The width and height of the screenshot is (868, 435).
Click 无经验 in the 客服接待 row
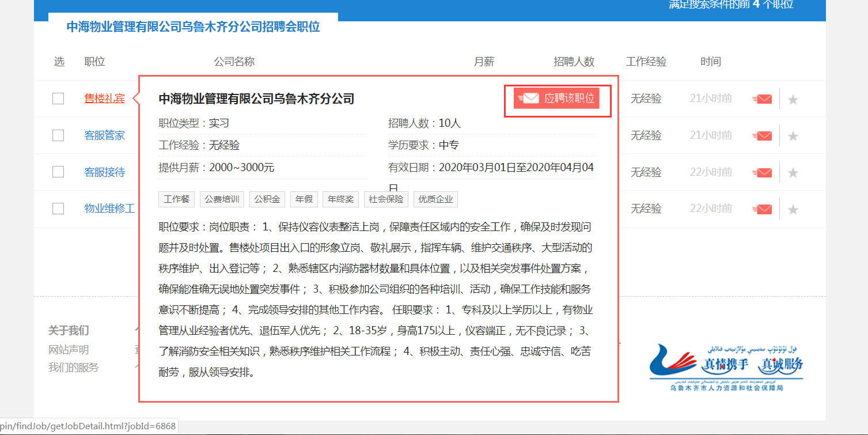[x=646, y=172]
